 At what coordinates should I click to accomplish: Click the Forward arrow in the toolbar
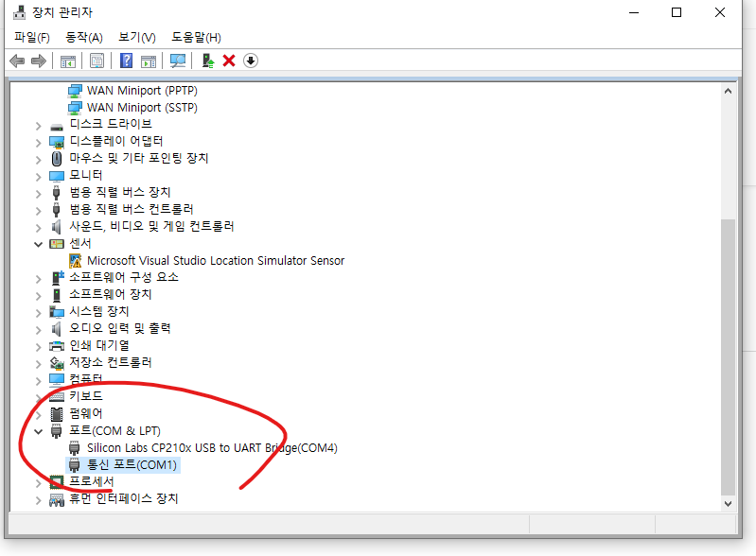[x=39, y=61]
